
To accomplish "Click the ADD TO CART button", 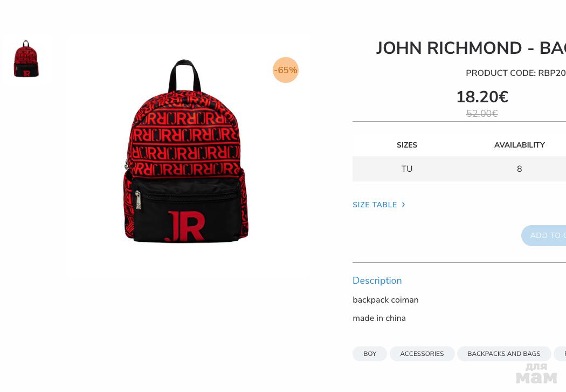I will click(543, 235).
